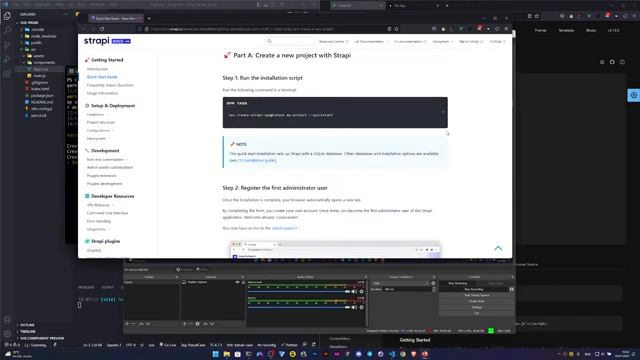
Task: Open OBS scene transition type dropdown
Action: (400, 283)
